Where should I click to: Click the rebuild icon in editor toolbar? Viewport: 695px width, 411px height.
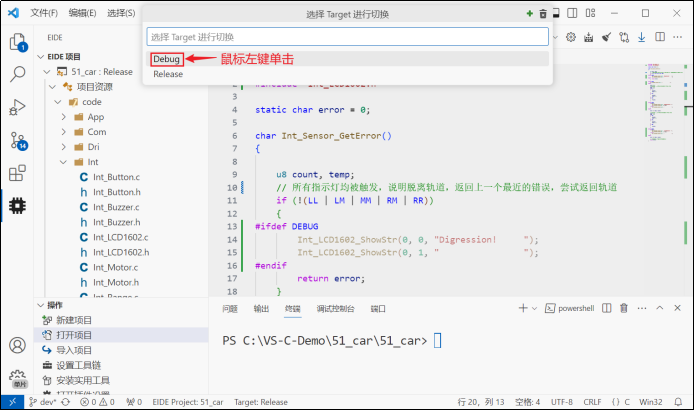pyautogui.click(x=589, y=37)
